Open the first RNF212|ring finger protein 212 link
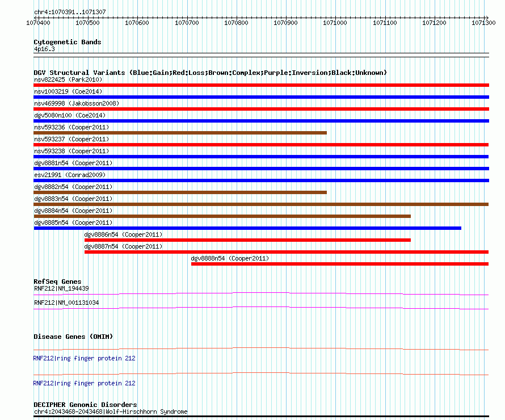The height and width of the screenshot is (420, 505). click(x=85, y=358)
